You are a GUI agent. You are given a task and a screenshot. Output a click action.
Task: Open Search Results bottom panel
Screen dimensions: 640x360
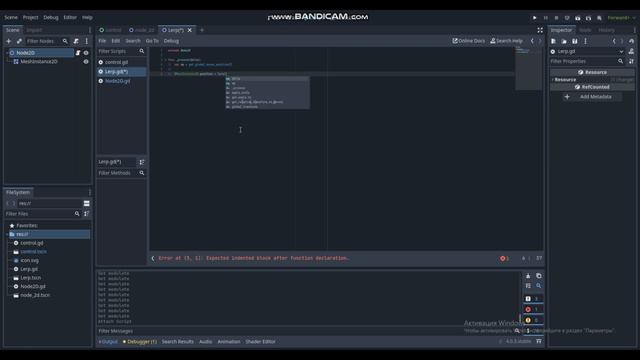click(178, 342)
